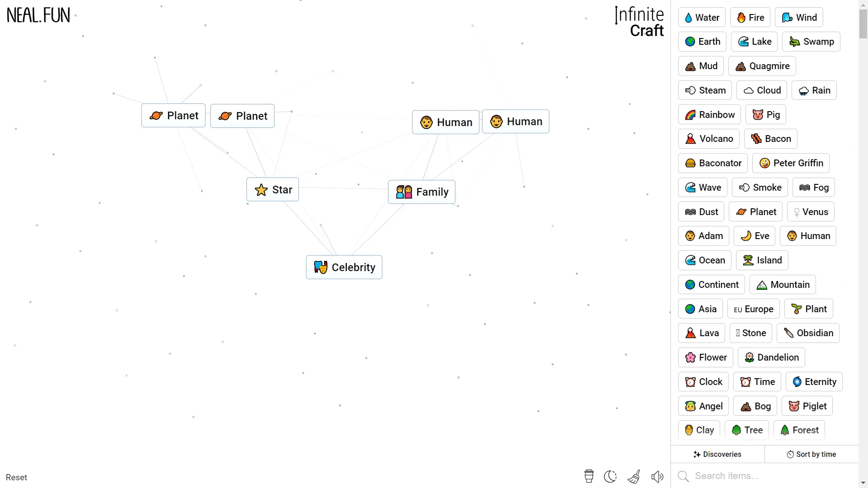Select the Sort by time icon
This screenshot has height=488, width=868.
pyautogui.click(x=790, y=454)
